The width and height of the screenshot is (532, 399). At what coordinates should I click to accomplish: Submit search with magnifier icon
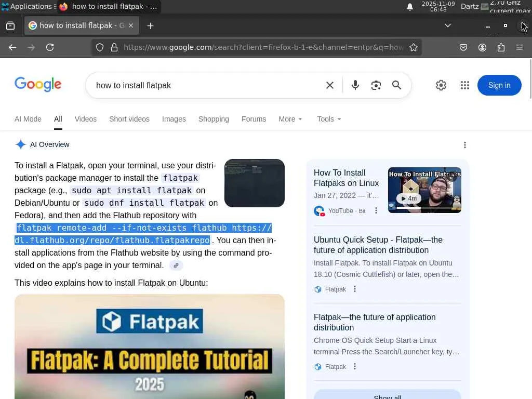click(396, 85)
